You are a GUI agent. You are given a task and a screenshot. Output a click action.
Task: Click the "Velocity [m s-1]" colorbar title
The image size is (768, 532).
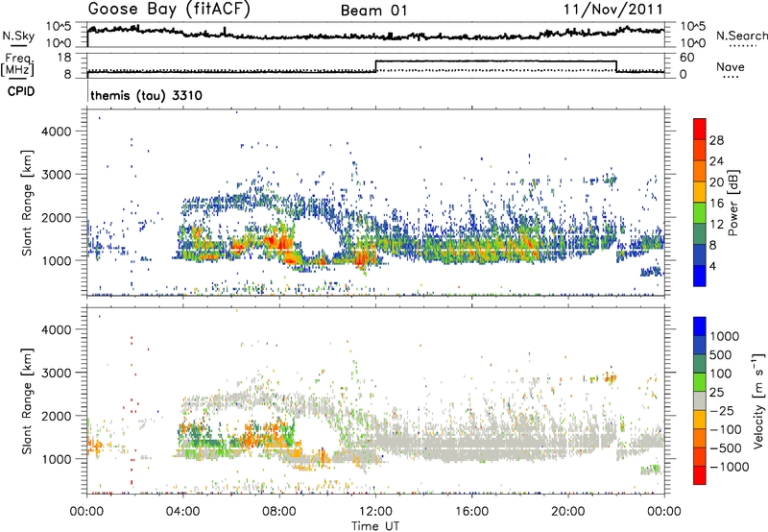[x=758, y=400]
